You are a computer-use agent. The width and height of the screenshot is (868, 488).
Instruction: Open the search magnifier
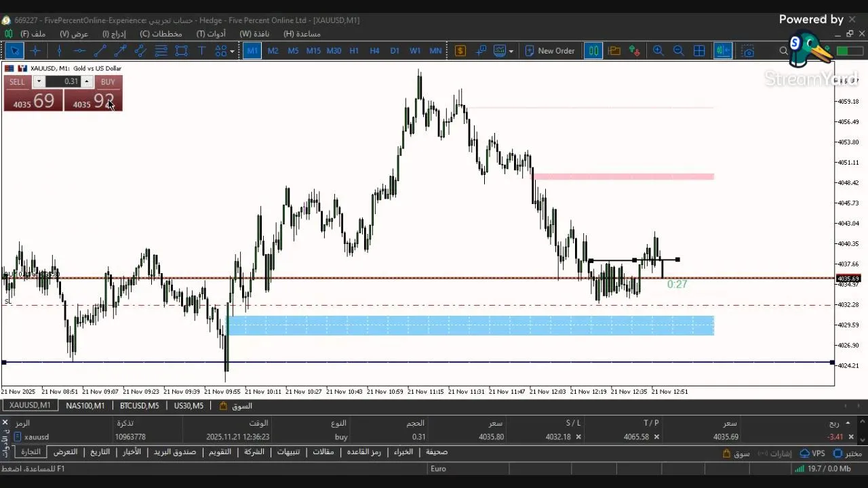pyautogui.click(x=784, y=51)
